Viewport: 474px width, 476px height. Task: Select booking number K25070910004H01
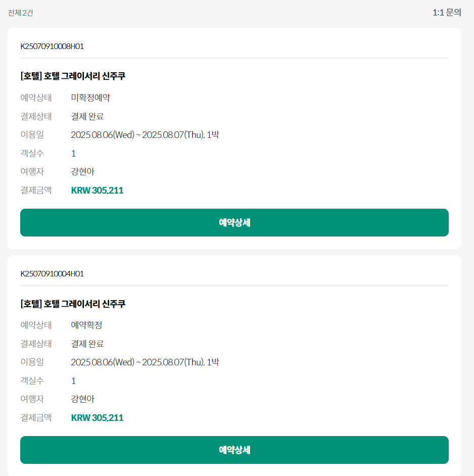pyautogui.click(x=52, y=274)
